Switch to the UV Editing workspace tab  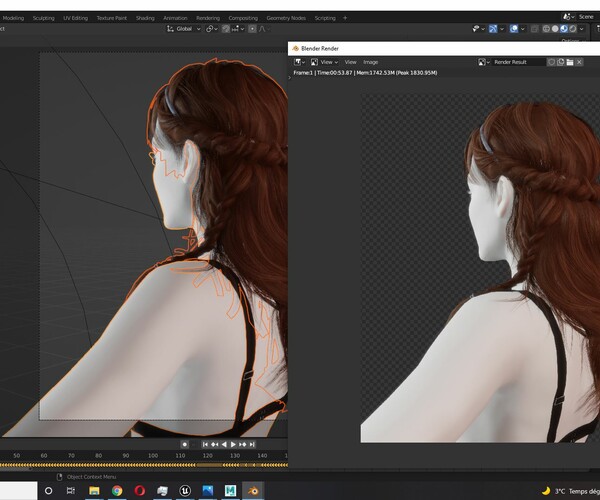click(x=75, y=18)
